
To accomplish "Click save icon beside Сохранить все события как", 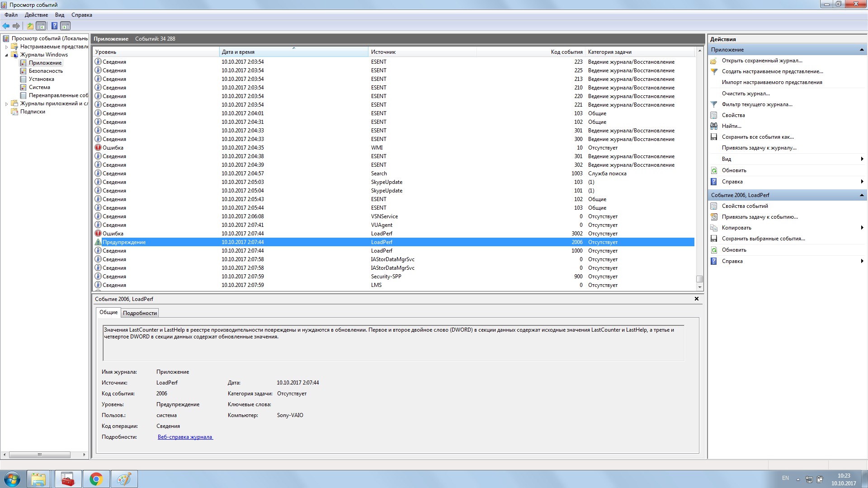I will pos(714,137).
